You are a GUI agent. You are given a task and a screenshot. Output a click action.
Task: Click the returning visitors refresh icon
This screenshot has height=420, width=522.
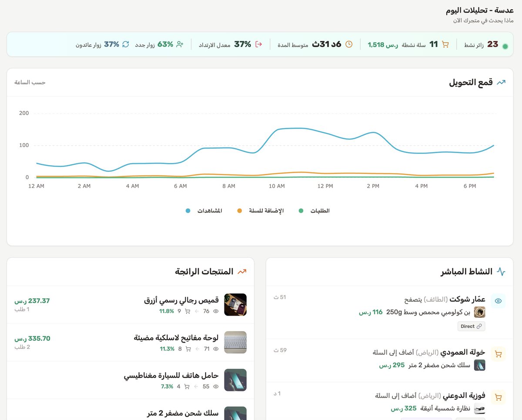click(x=126, y=44)
